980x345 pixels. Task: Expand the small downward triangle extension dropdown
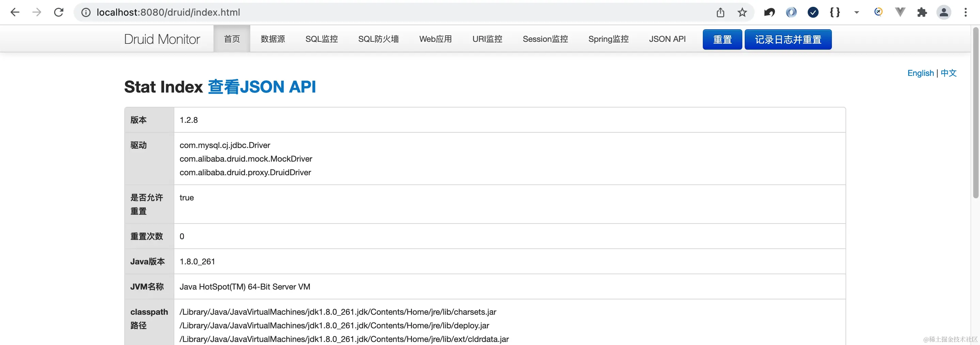tap(857, 13)
